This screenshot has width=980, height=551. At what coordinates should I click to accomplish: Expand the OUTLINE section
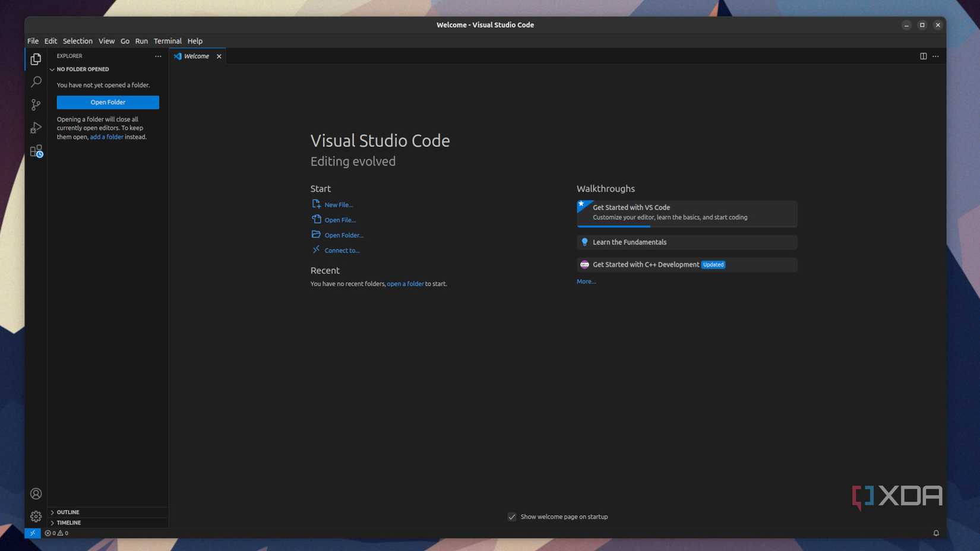tap(67, 512)
